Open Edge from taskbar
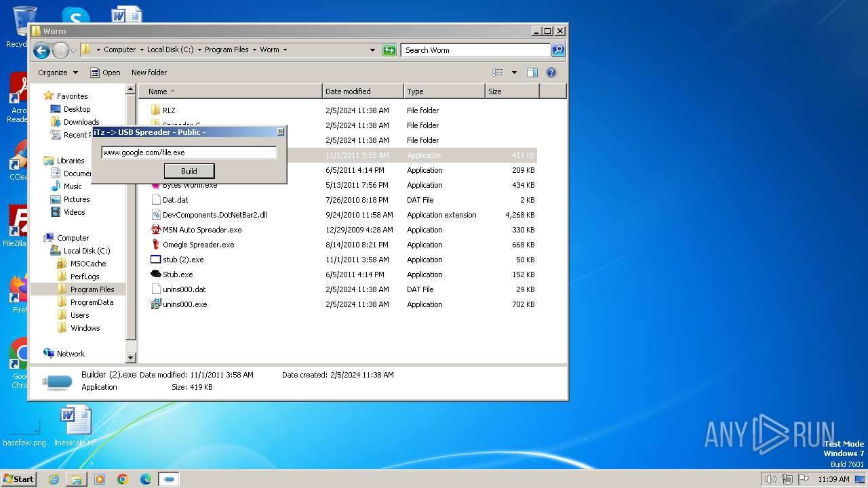Image resolution: width=868 pixels, height=488 pixels. click(x=146, y=479)
